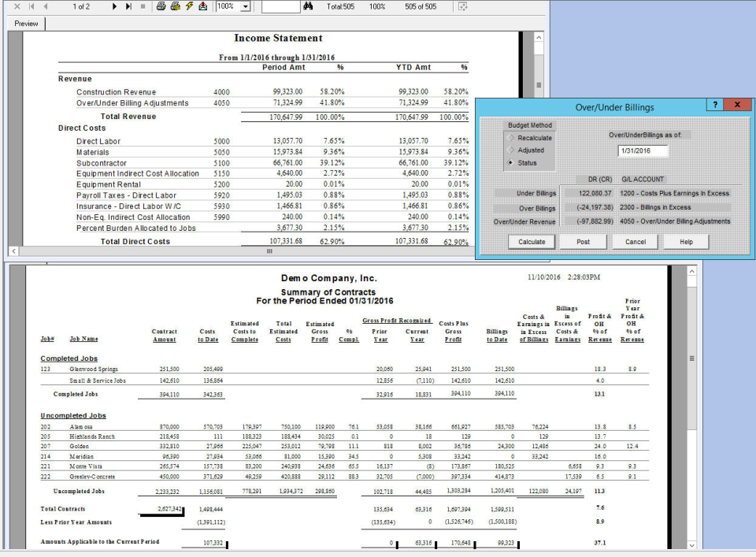Click Monte Vista job name

(x=86, y=467)
